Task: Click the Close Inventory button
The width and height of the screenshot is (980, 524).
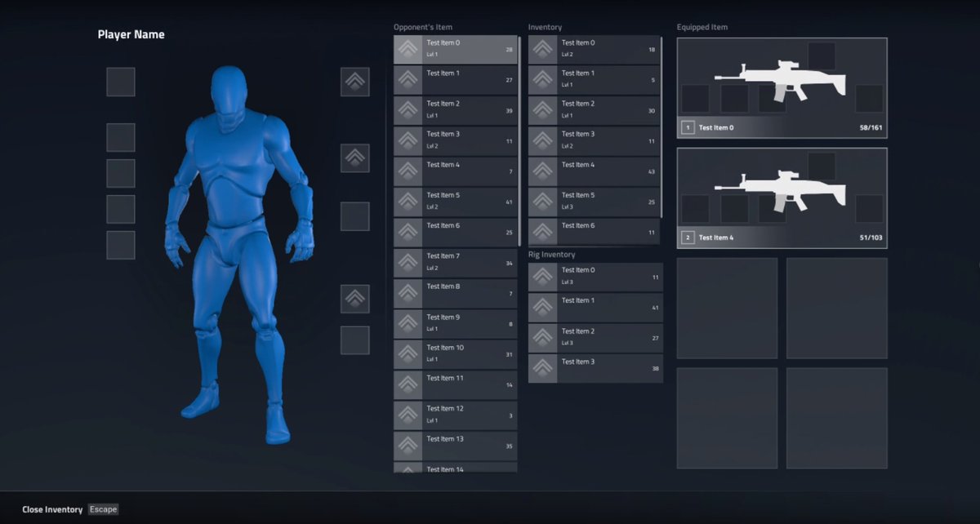Action: (70, 509)
